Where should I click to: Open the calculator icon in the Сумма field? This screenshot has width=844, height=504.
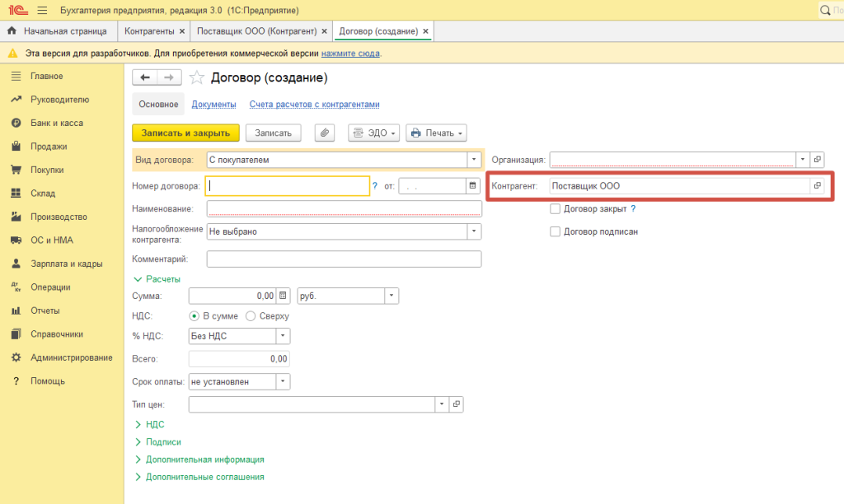283,296
